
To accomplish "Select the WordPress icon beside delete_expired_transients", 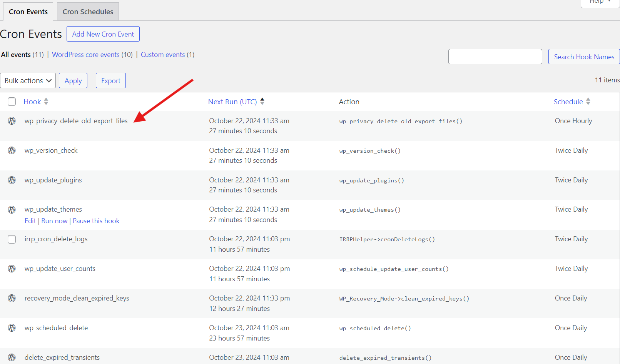I will click(12, 357).
